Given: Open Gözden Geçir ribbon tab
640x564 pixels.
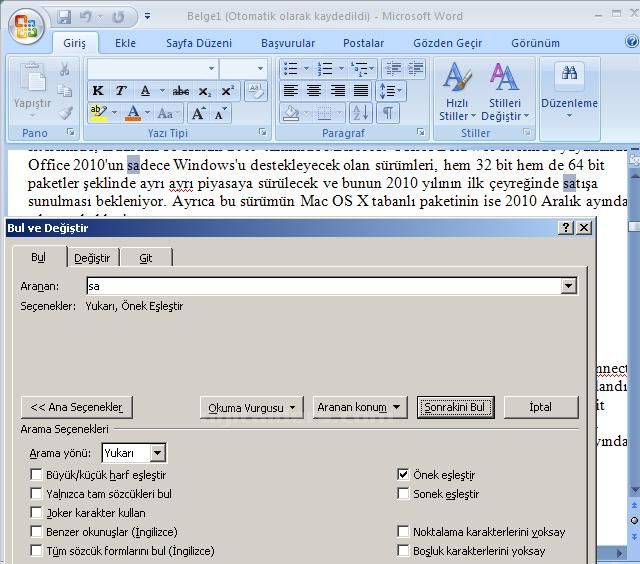Looking at the screenshot, I should point(448,43).
